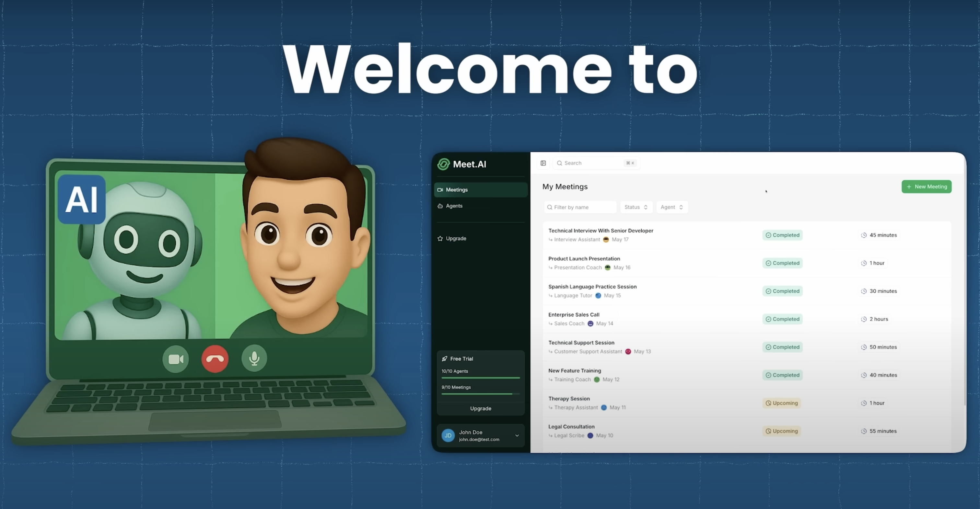Open the Meetings sidebar item

pyautogui.click(x=481, y=190)
